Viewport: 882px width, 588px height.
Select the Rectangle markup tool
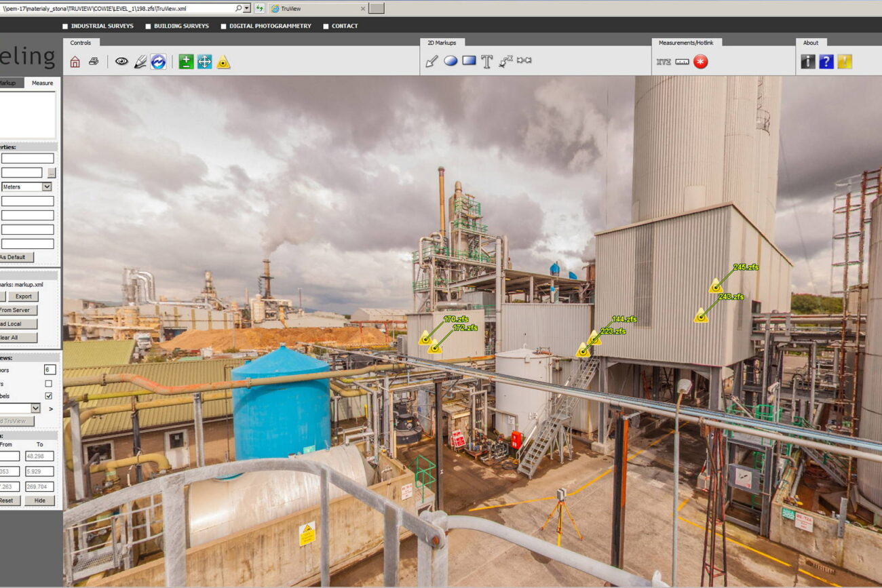tap(469, 61)
